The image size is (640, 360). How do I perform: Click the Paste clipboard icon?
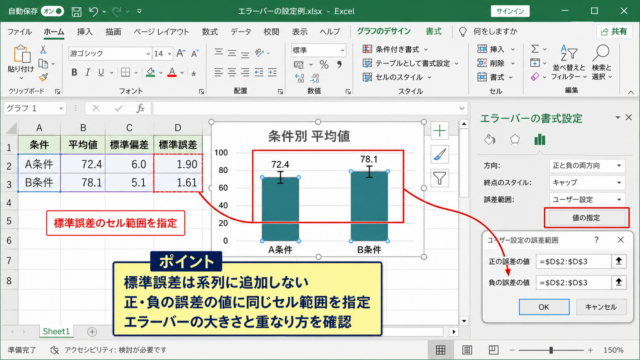(x=21, y=54)
